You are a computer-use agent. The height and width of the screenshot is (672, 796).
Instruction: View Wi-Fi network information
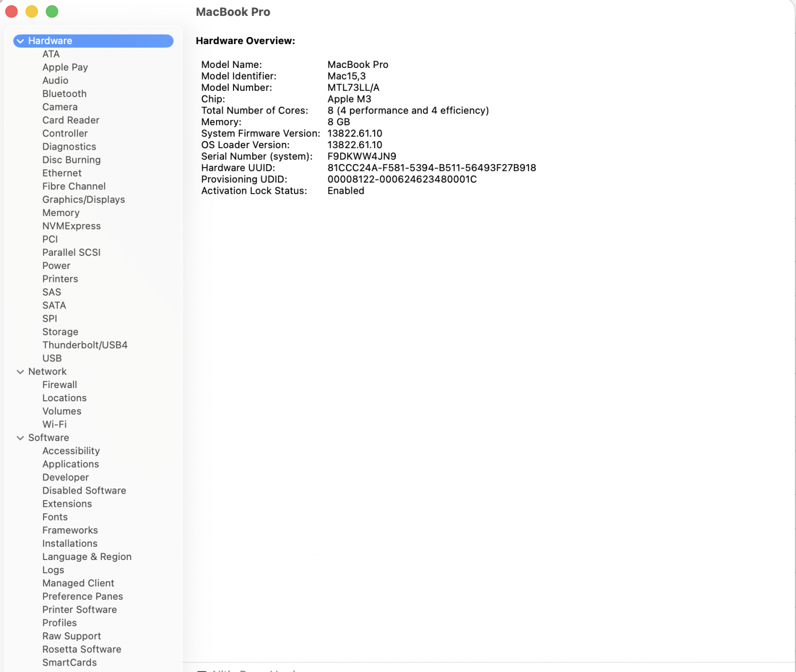[54, 425]
